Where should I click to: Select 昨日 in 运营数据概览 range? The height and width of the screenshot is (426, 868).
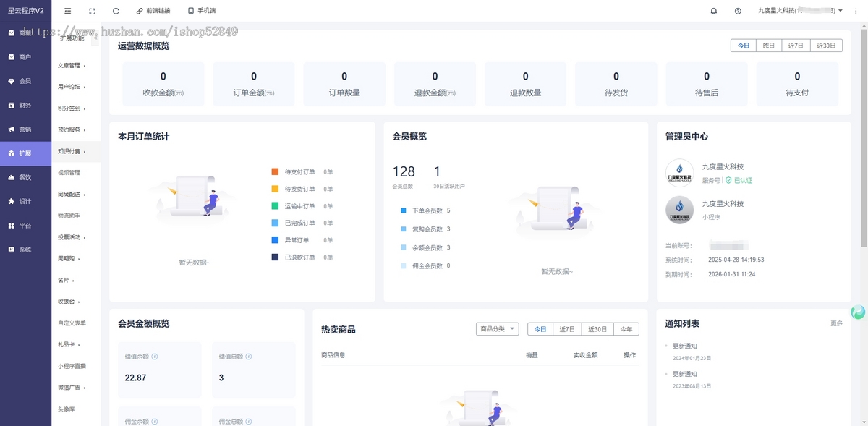[x=769, y=46]
